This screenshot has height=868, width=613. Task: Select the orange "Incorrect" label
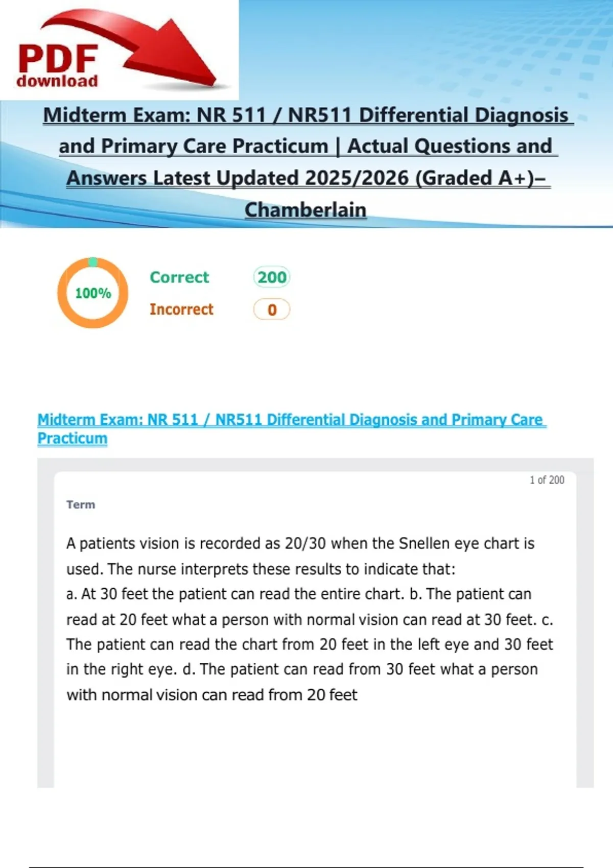pos(181,309)
